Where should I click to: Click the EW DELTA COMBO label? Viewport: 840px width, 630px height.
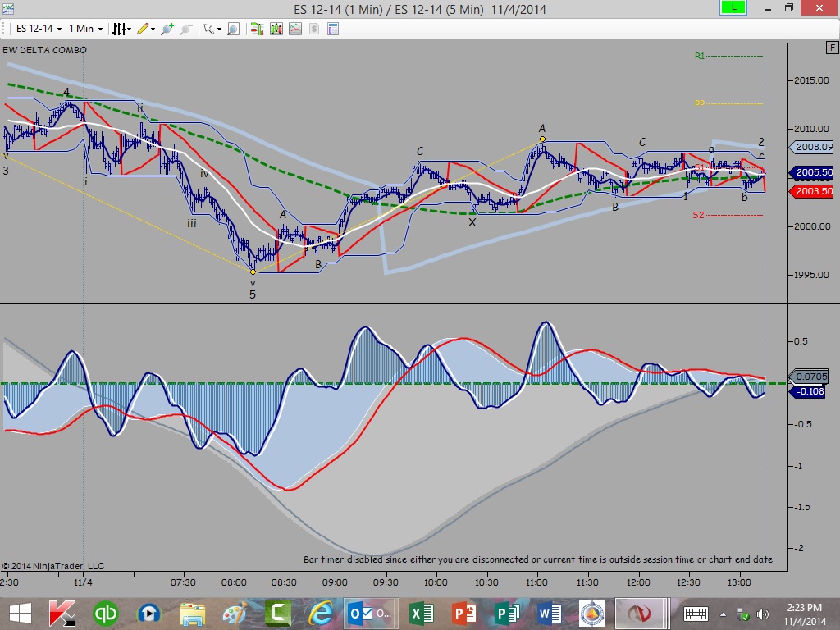[44, 50]
